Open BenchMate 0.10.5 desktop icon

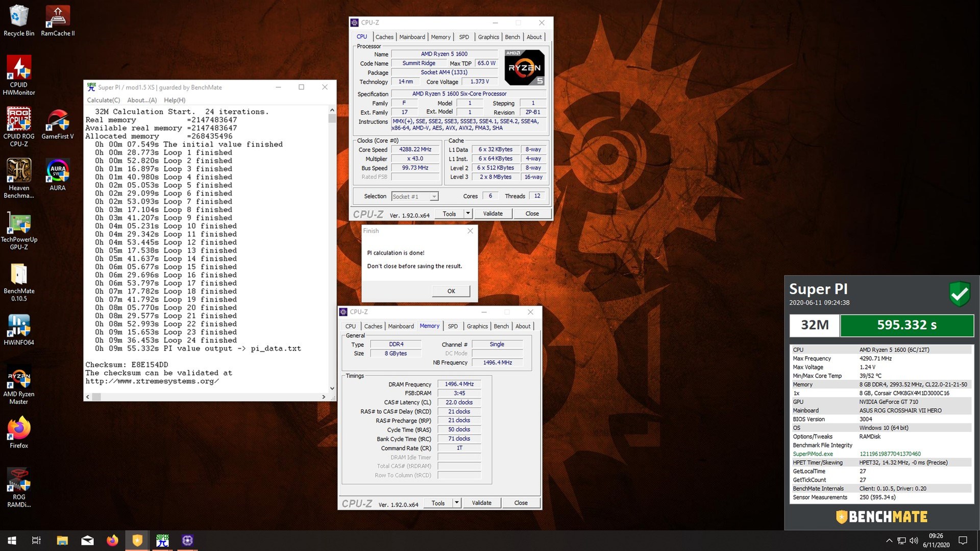(19, 282)
